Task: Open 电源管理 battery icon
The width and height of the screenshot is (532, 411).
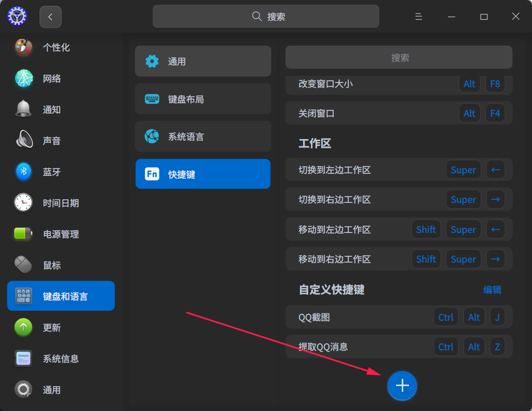Action: 23,234
